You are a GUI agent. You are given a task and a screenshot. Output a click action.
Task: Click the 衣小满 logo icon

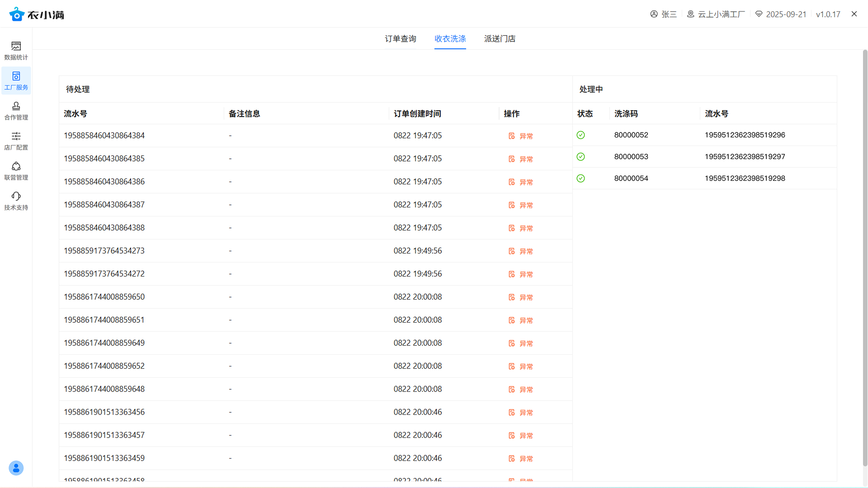click(x=17, y=14)
